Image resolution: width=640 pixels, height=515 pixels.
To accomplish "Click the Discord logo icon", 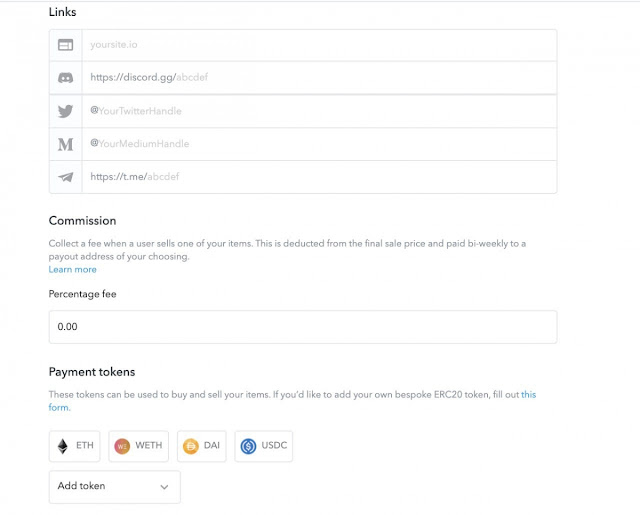I will pyautogui.click(x=65, y=78).
